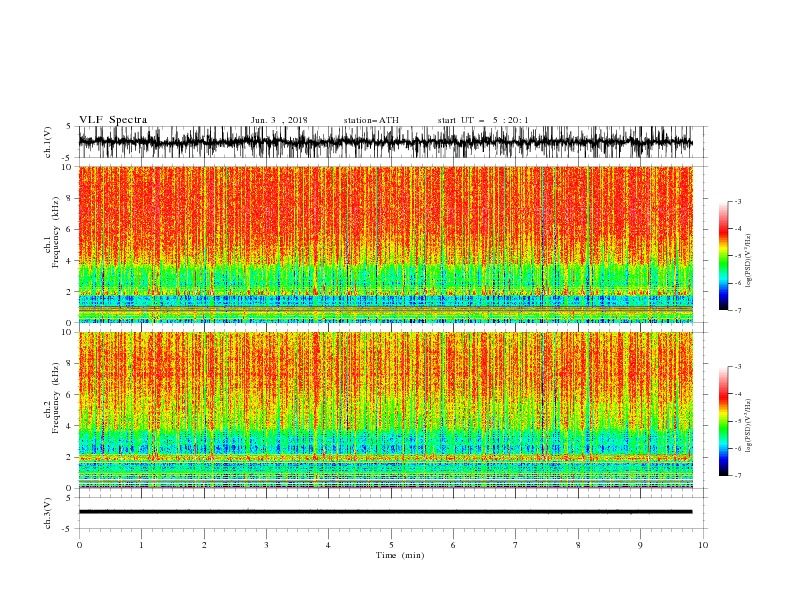Click the time axis tick label "5"
The width and height of the screenshot is (792, 612).
click(391, 545)
